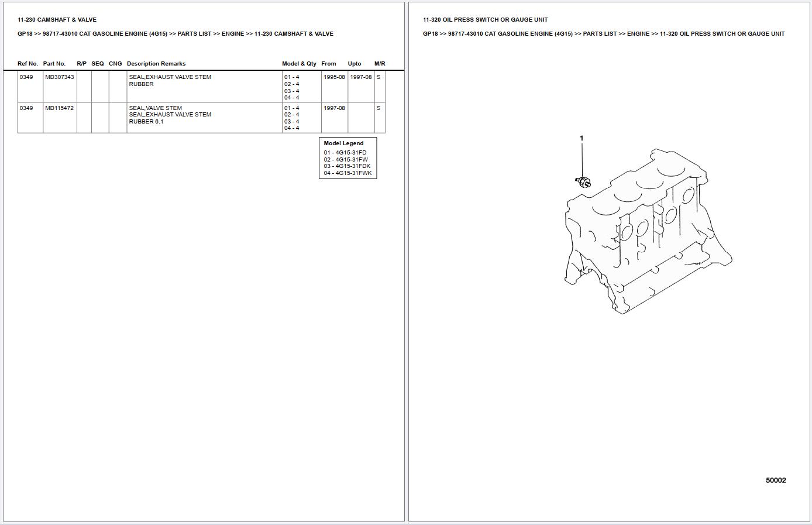This screenshot has width=812, height=525.
Task: Select the RUBBER 6.1 description line
Action: [146, 122]
